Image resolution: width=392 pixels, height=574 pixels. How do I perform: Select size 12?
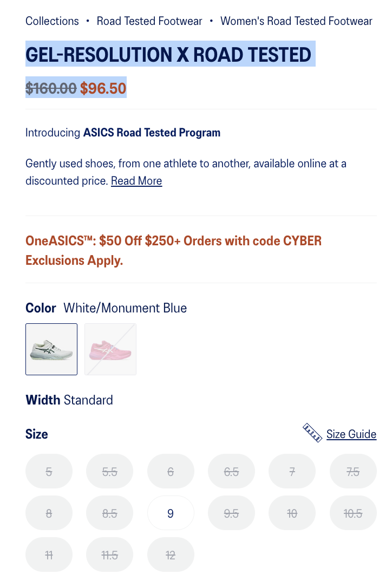tap(171, 555)
